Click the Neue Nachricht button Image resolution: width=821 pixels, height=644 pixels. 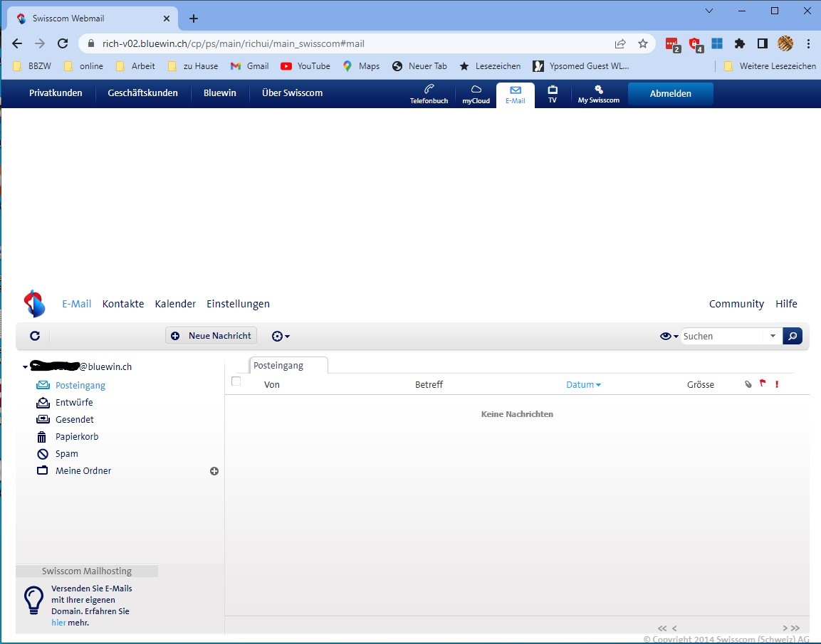[211, 336]
